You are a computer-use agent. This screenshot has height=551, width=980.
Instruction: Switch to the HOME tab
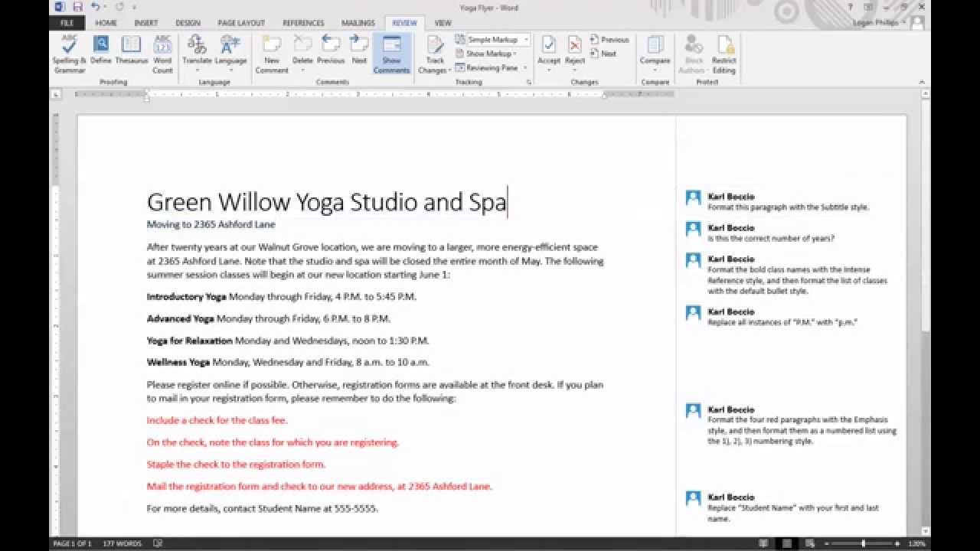pyautogui.click(x=106, y=23)
